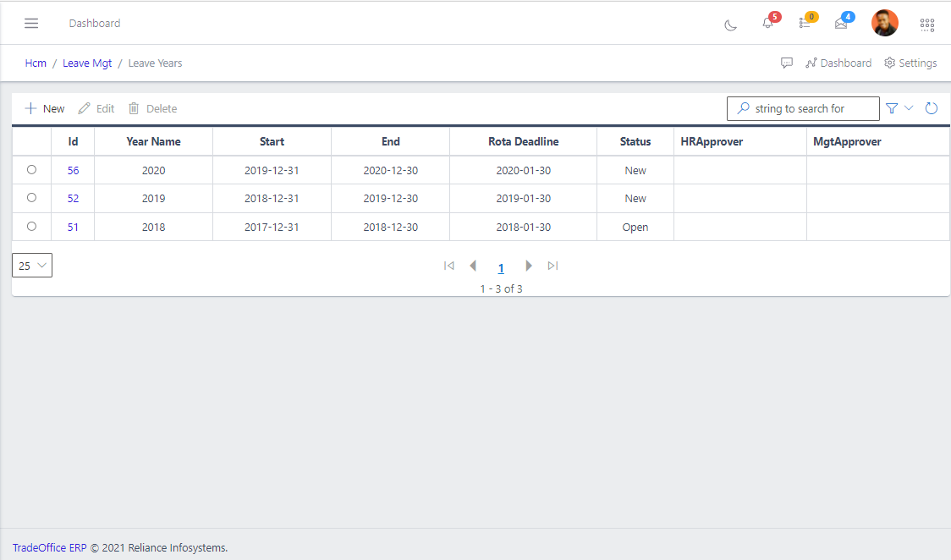Screen dimensions: 951x560
Task: Toggle dark mode moon icon
Action: [x=731, y=25]
